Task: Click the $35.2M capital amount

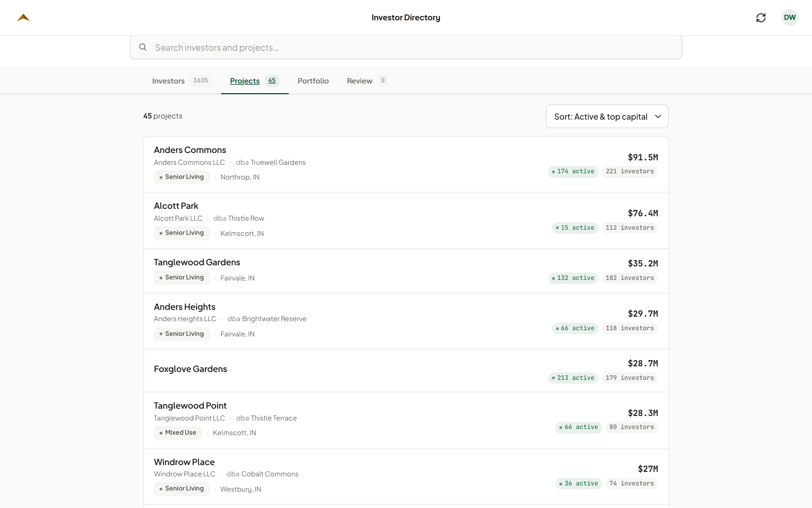Action: click(x=643, y=263)
